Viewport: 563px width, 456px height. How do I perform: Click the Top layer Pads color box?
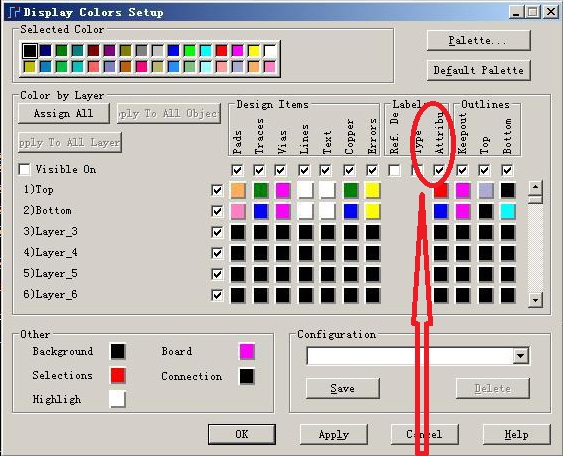pyautogui.click(x=238, y=190)
